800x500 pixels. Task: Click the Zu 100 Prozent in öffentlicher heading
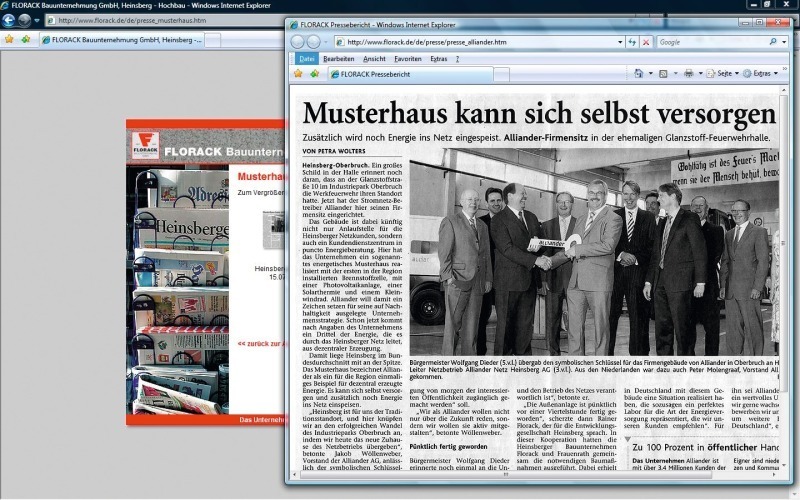(x=706, y=447)
